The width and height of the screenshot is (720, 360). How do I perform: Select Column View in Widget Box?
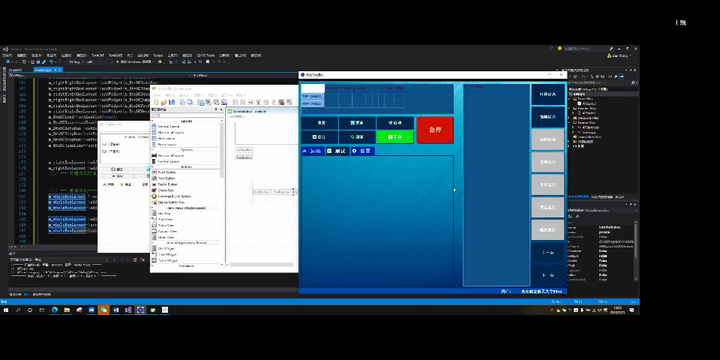(x=168, y=231)
